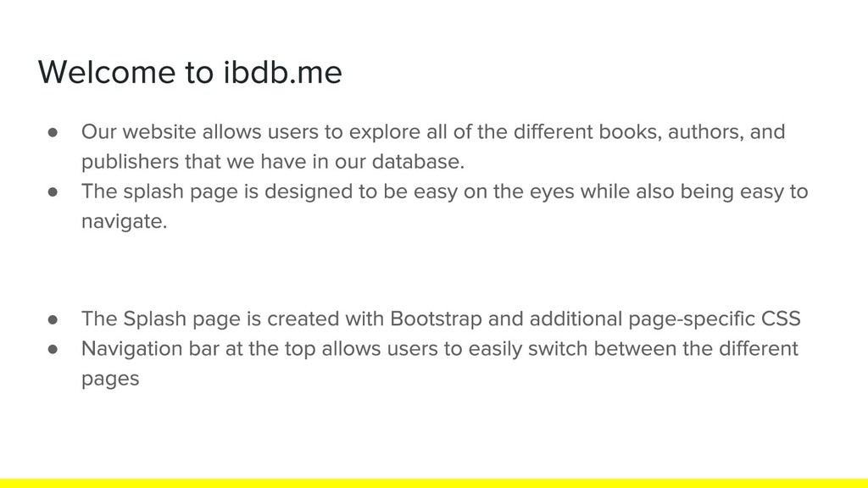
Task: Click the line beginning 'Our website allows users'
Action: pyautogui.click(x=433, y=132)
